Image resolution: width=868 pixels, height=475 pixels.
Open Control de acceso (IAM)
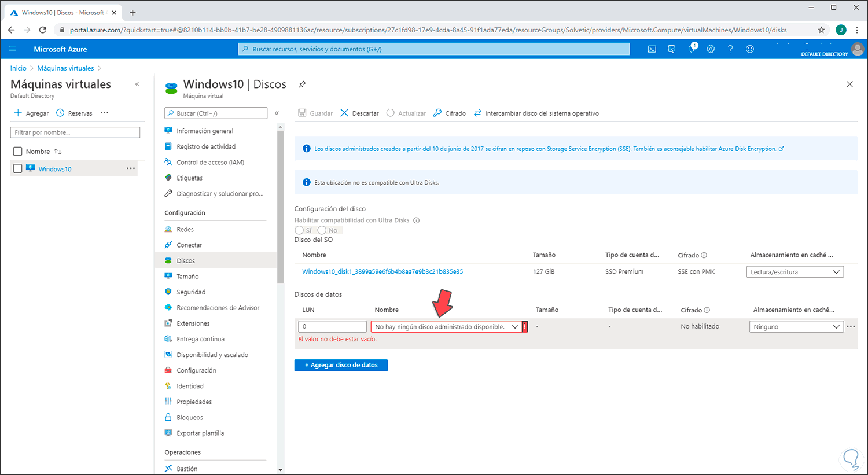coord(210,163)
